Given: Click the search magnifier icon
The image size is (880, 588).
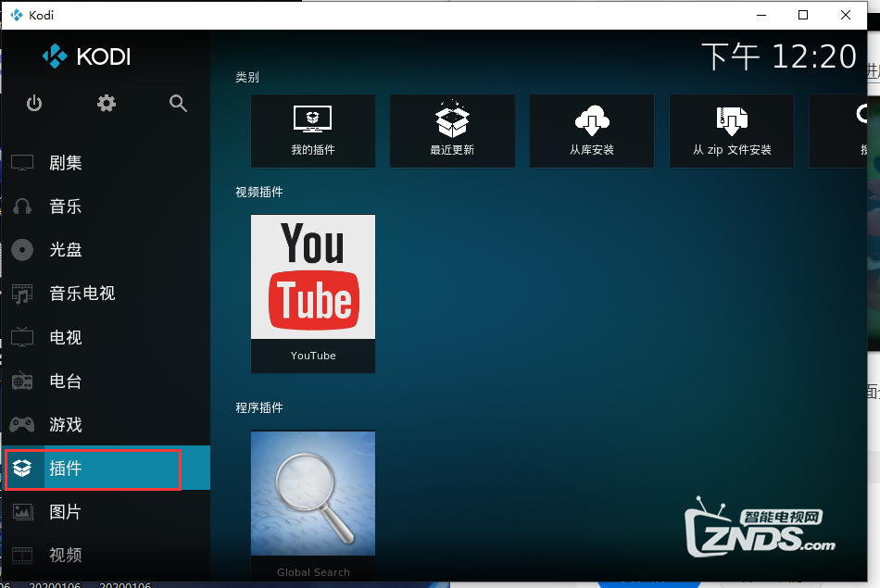Looking at the screenshot, I should pyautogui.click(x=179, y=104).
